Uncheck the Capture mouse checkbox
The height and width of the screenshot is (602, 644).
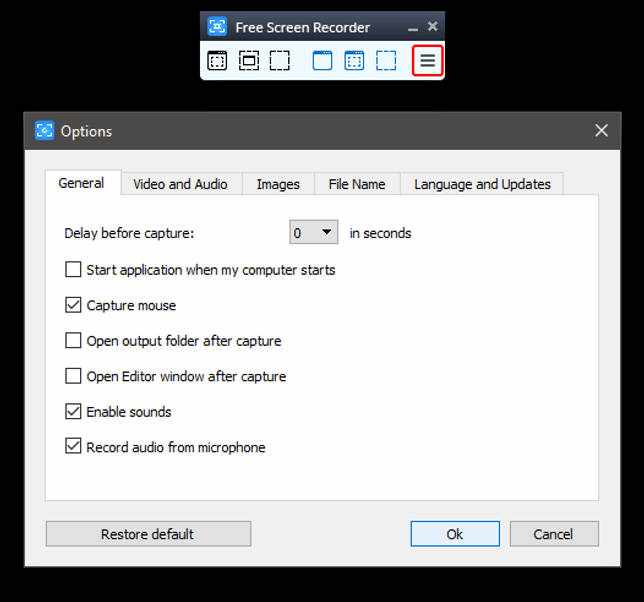pyautogui.click(x=73, y=305)
